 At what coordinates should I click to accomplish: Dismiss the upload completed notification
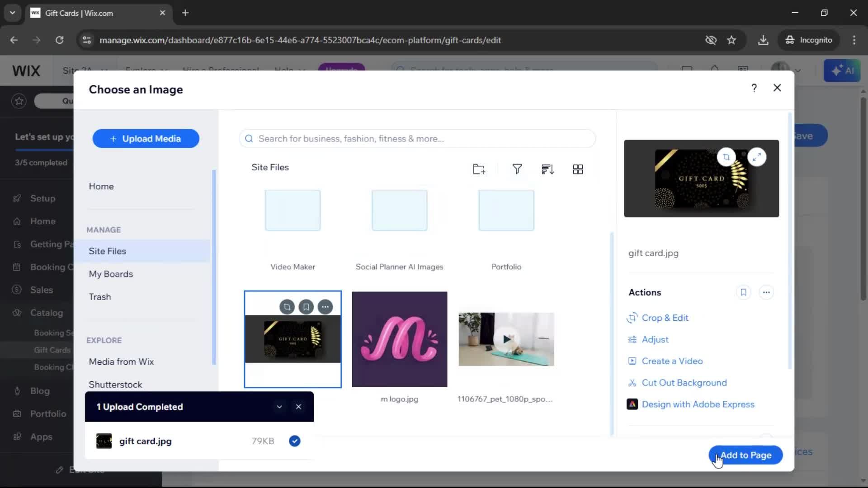coord(298,407)
